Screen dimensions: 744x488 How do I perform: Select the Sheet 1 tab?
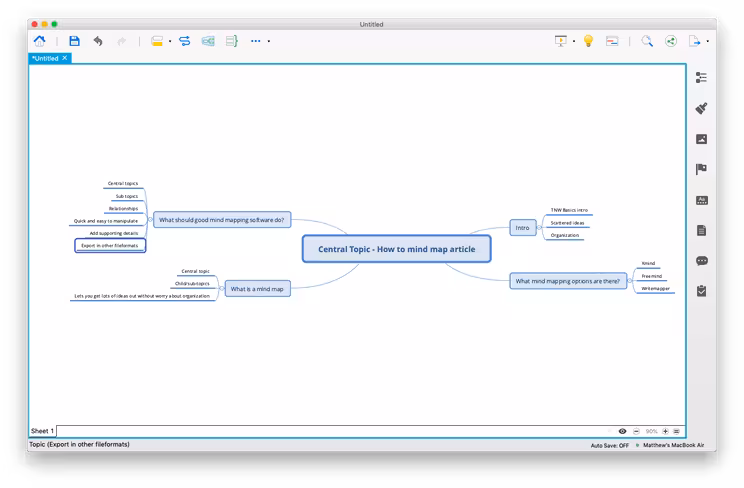[43, 431]
